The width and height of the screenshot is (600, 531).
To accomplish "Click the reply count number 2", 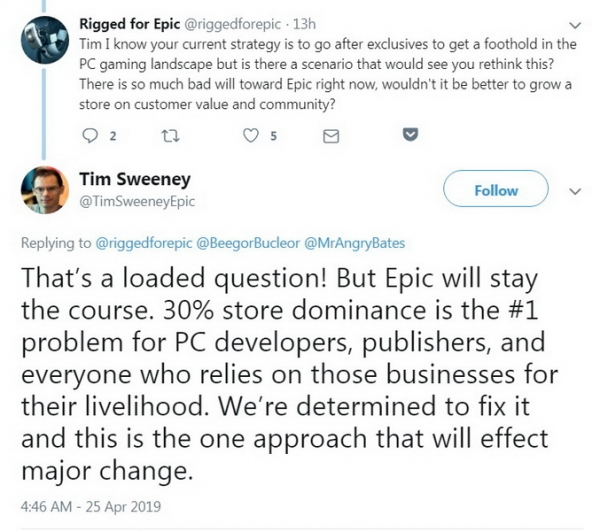I will point(113,136).
